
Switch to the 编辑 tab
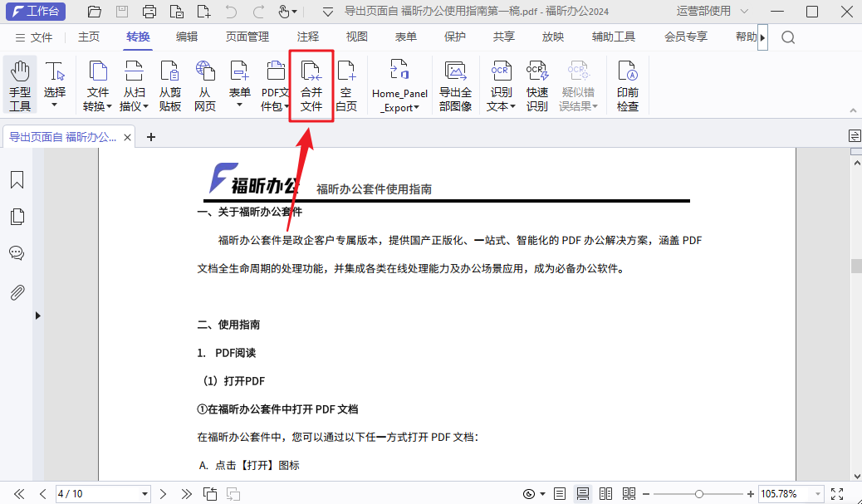[187, 37]
